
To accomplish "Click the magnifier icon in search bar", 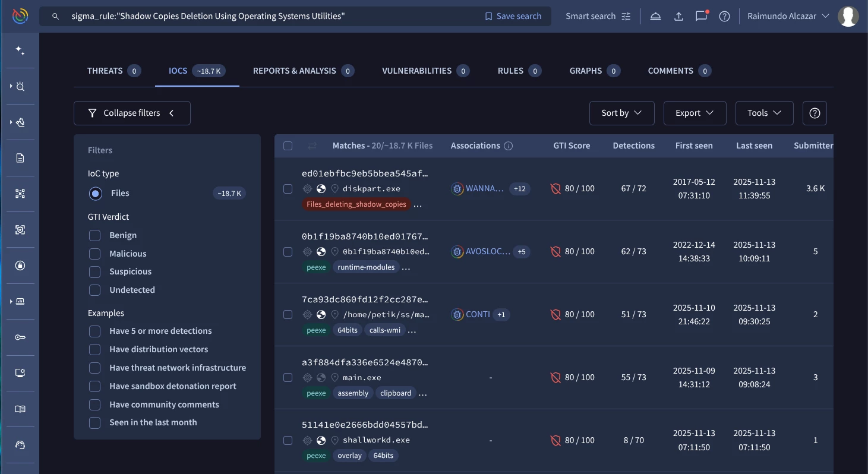I will click(x=55, y=17).
